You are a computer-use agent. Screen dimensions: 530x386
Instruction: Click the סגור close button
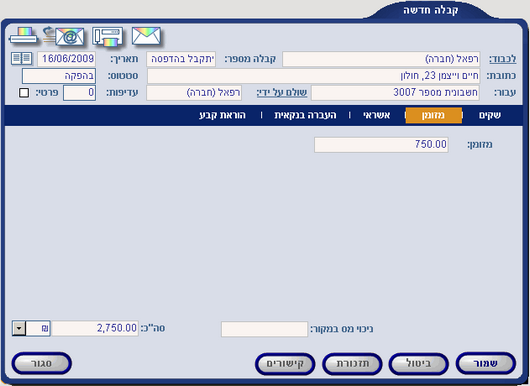42,364
